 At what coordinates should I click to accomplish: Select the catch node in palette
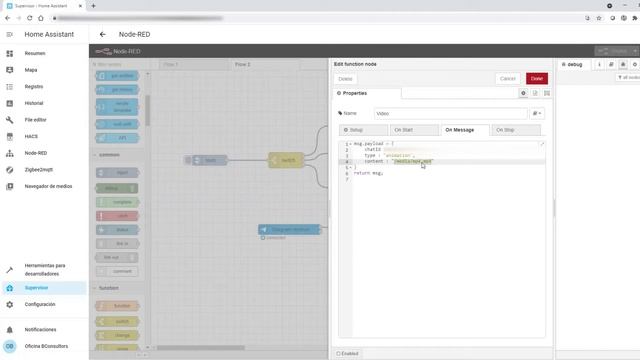[118, 216]
